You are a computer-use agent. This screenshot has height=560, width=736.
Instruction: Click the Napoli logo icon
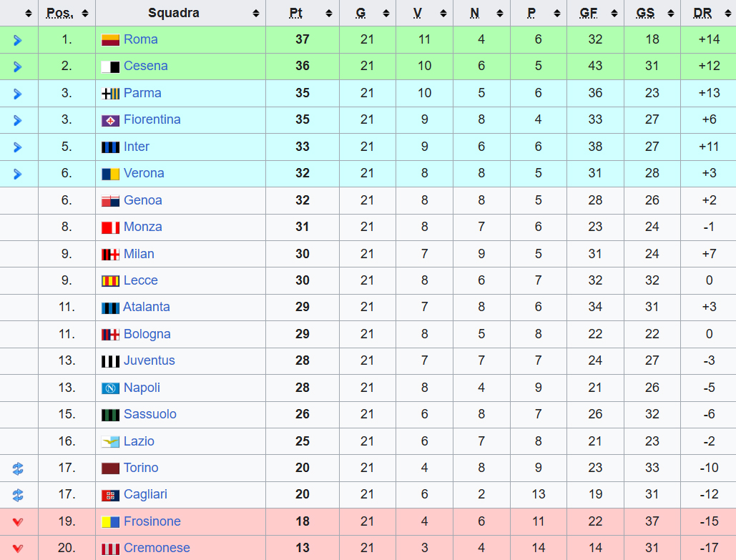(110, 388)
